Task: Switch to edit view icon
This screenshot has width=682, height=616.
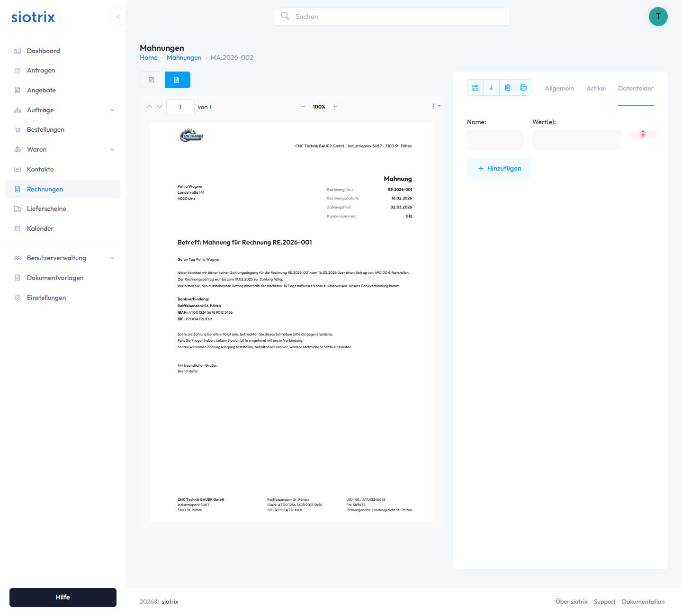Action: click(152, 80)
